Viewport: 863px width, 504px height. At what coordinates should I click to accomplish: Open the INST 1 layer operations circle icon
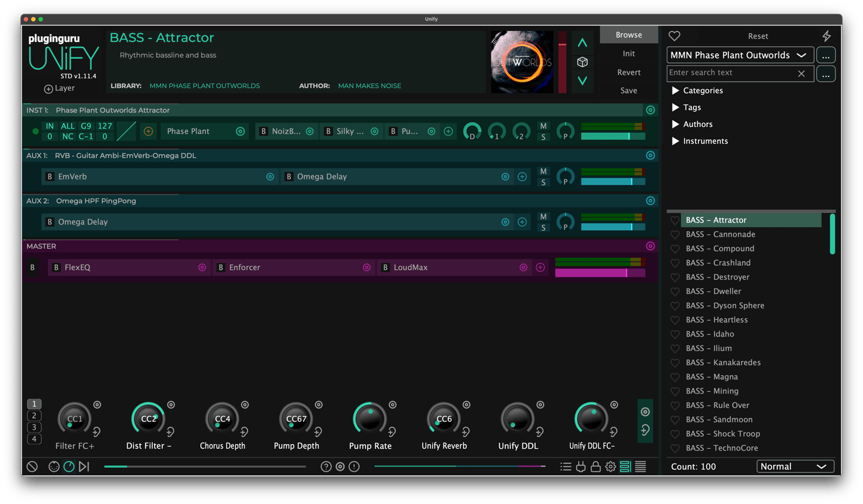(650, 110)
